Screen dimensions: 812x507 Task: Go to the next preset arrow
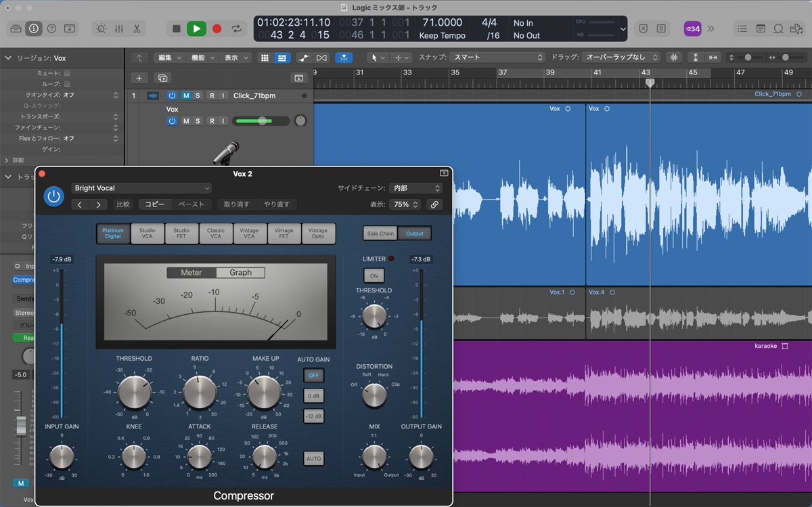tap(99, 204)
